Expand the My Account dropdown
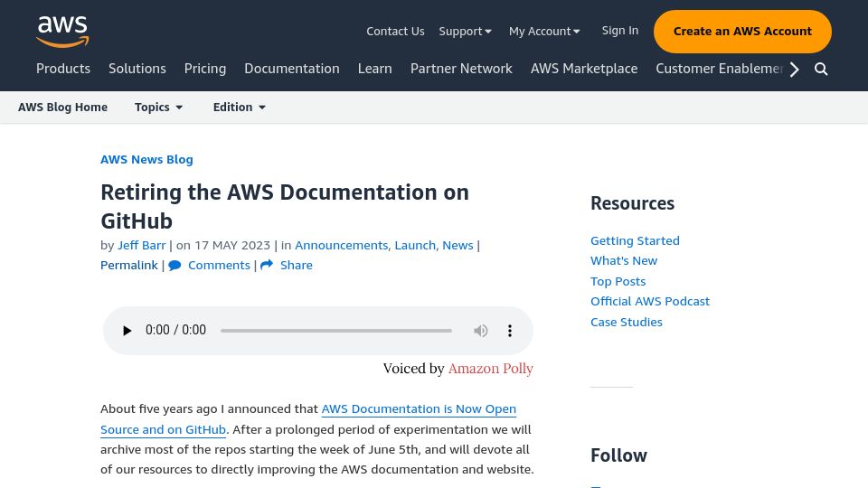This screenshot has width=868, height=488. click(544, 32)
